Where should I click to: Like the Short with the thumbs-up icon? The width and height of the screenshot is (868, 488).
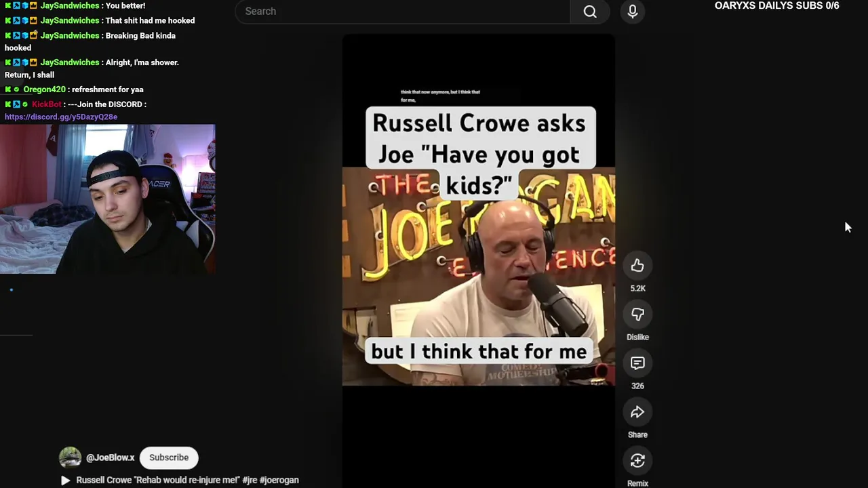(637, 266)
